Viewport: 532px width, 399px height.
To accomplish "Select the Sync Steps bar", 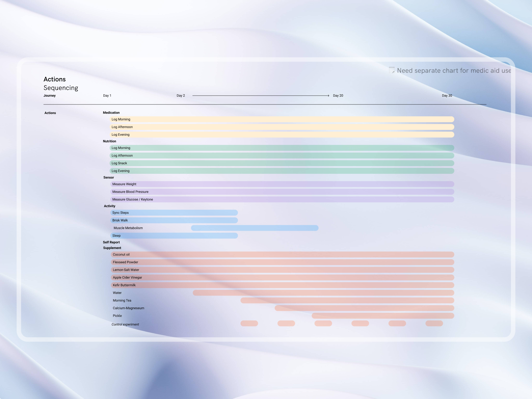I will [174, 213].
